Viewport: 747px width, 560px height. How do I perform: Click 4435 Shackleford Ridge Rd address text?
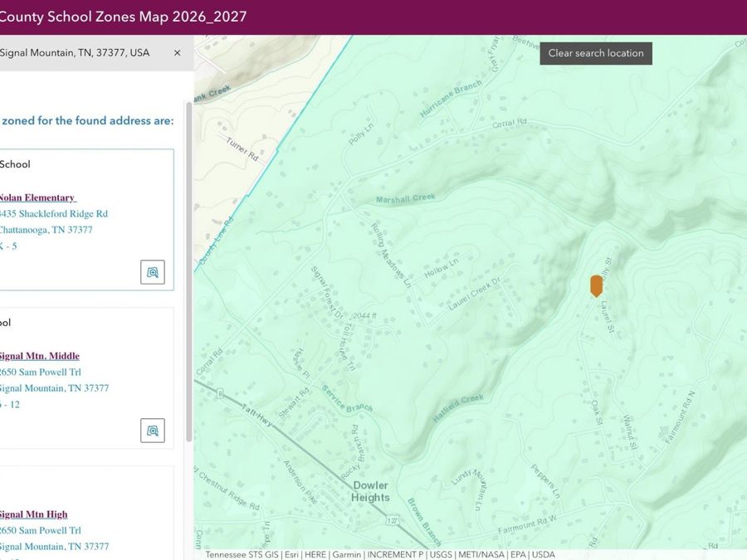tap(53, 214)
